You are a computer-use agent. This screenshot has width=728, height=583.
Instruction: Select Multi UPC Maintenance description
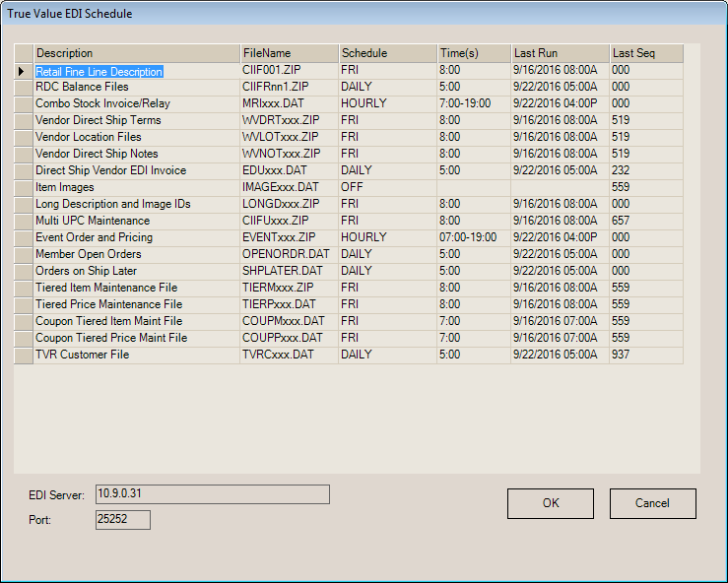tap(137, 221)
